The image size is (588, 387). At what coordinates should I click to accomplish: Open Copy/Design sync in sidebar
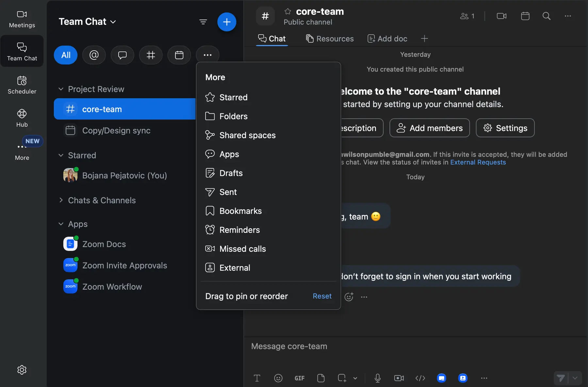124,130
